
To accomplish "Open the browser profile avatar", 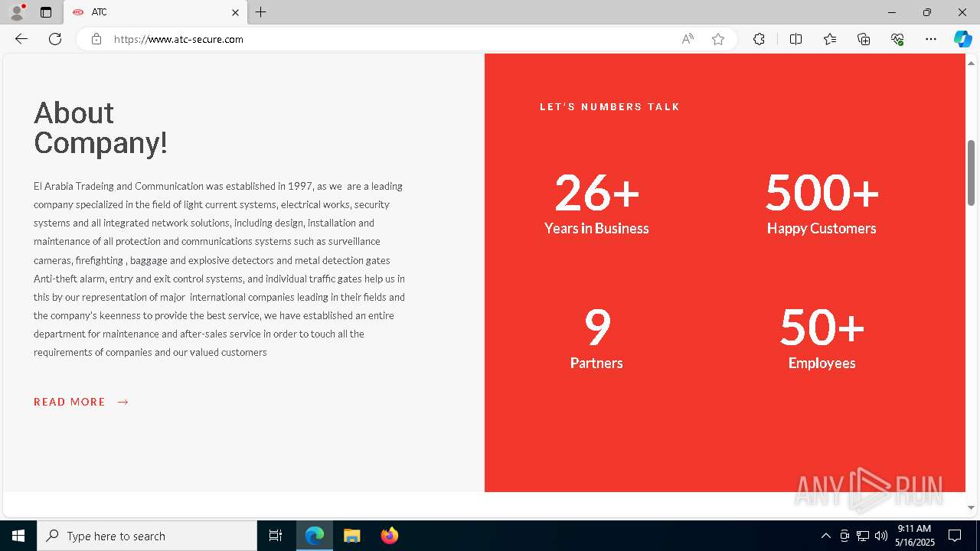I will [x=16, y=12].
